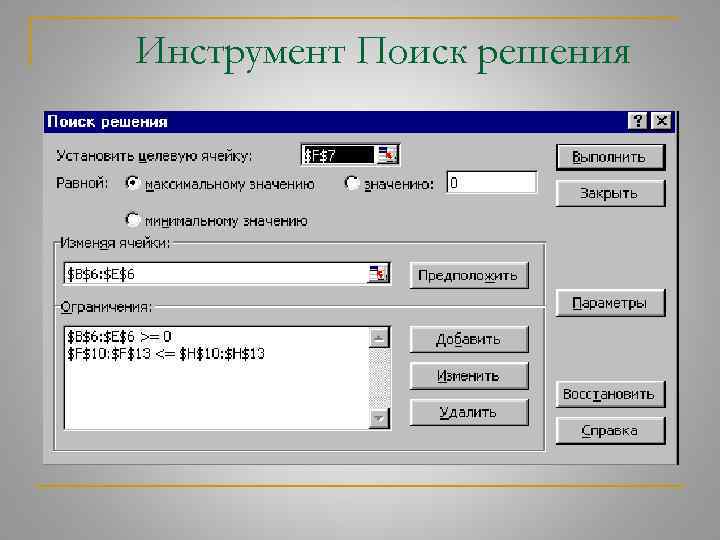Click the Закрыть button

coord(610,193)
